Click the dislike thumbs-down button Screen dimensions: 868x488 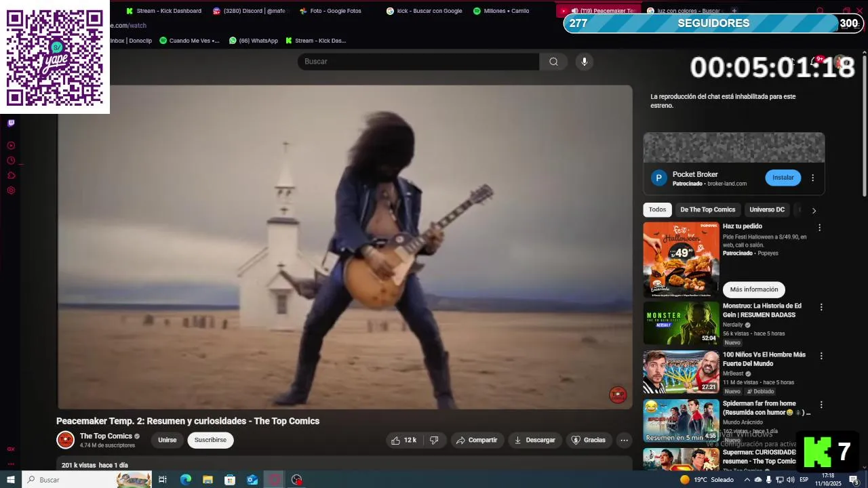coord(434,440)
